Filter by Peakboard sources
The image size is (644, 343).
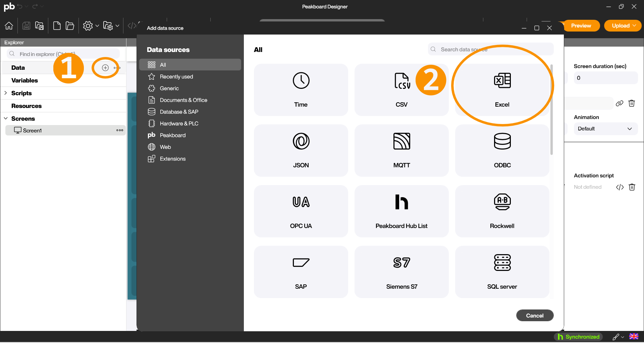coord(190,135)
